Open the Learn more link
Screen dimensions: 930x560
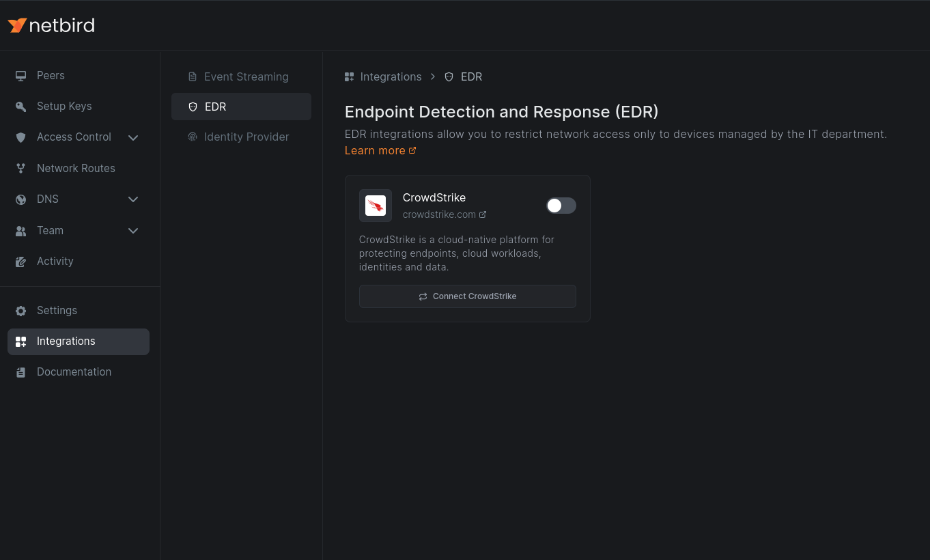pyautogui.click(x=374, y=150)
